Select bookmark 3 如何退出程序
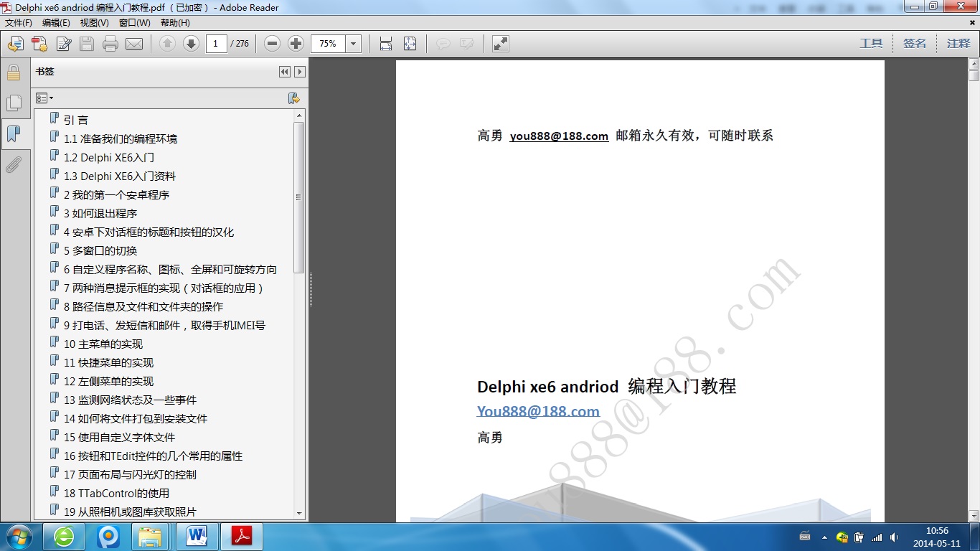 [100, 213]
